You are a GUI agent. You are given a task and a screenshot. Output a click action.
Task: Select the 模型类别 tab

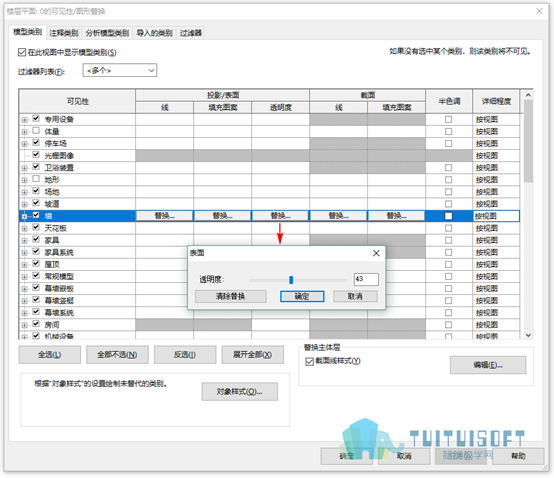tap(28, 32)
